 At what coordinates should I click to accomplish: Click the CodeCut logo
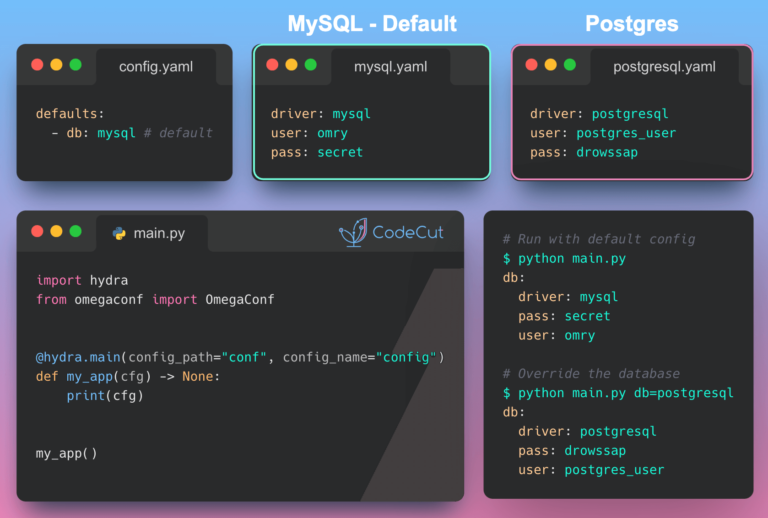(x=391, y=233)
